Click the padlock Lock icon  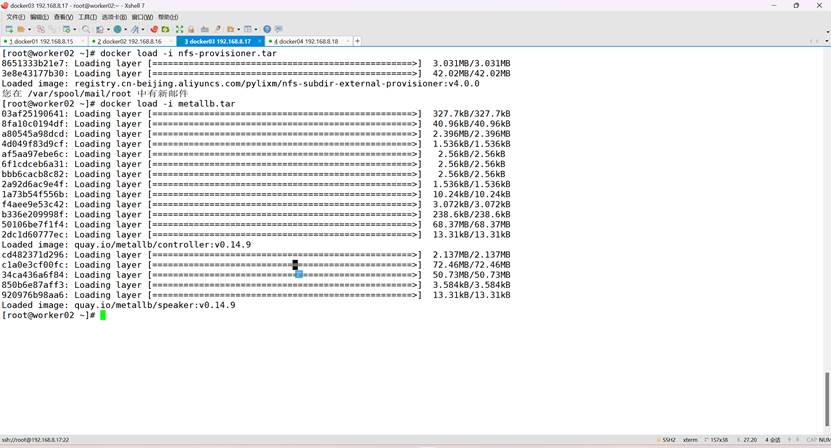(x=191, y=29)
